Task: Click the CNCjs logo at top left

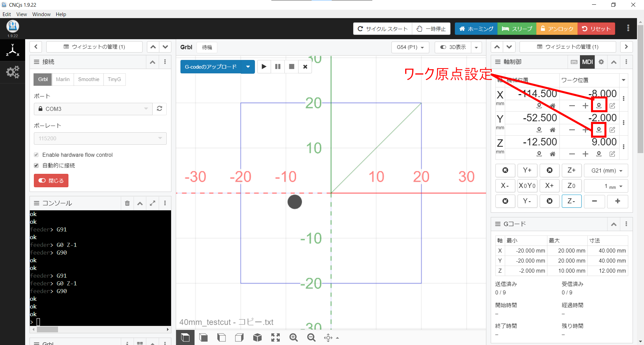Action: (12, 26)
